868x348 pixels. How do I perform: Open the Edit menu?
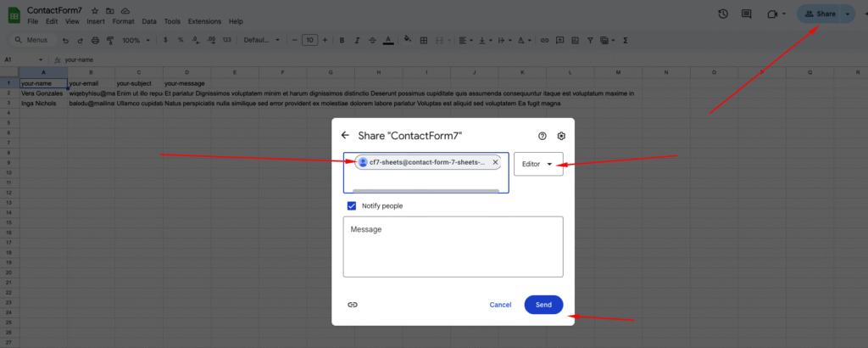(x=52, y=21)
